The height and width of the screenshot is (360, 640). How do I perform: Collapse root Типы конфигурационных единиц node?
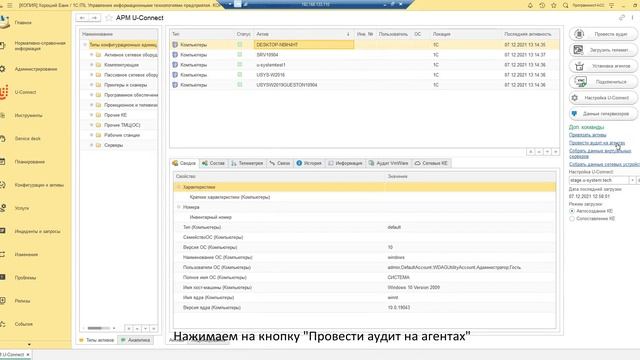(x=85, y=45)
